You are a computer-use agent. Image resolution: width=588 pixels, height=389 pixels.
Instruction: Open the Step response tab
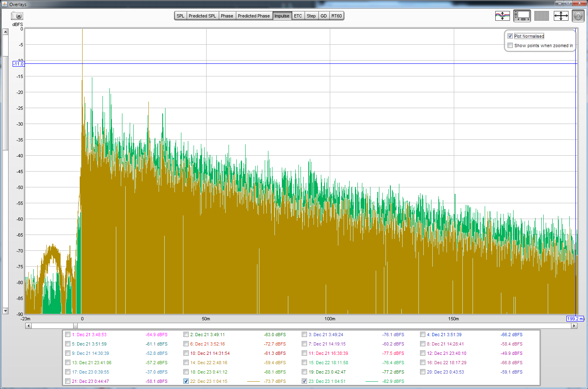point(311,16)
